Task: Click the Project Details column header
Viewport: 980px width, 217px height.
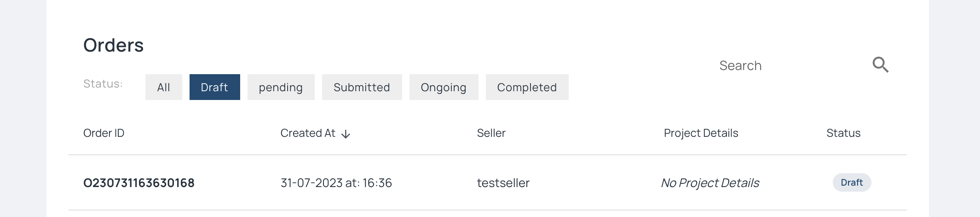Action: pyautogui.click(x=701, y=133)
